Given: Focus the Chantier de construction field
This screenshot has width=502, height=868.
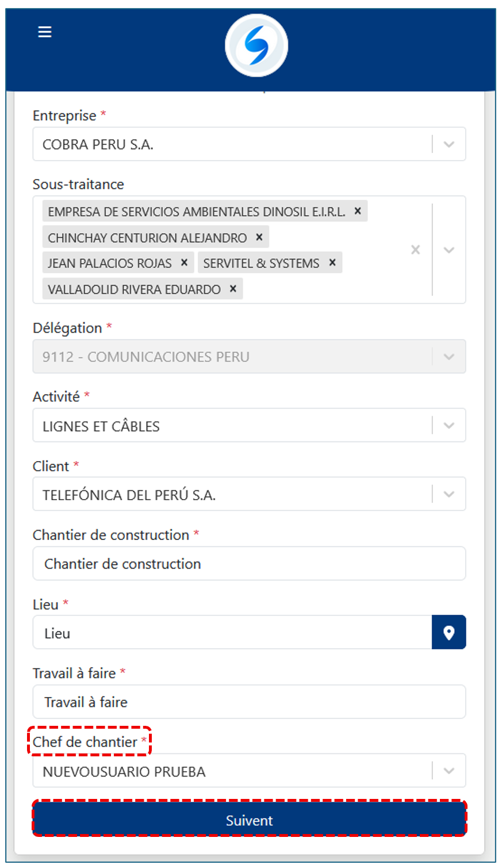Looking at the screenshot, I should tap(249, 564).
